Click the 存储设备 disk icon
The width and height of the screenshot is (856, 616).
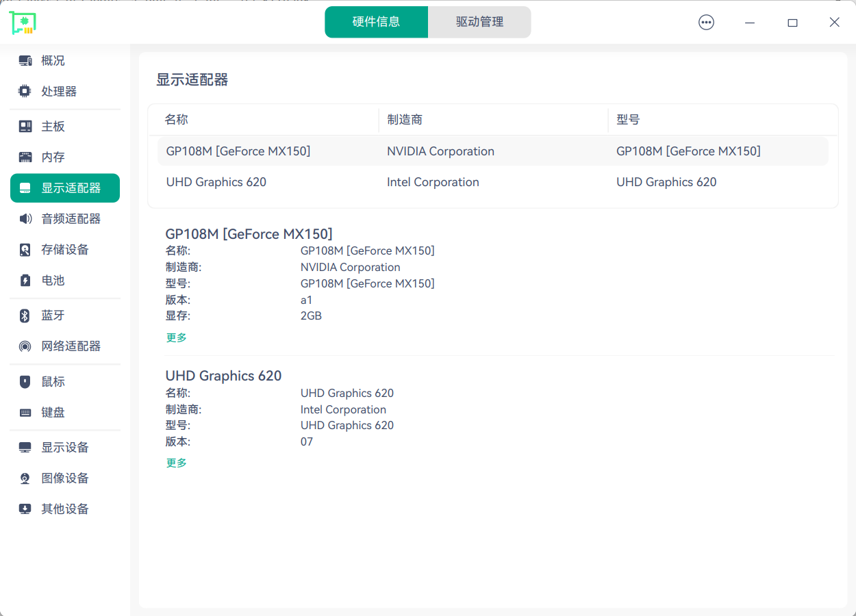(25, 250)
